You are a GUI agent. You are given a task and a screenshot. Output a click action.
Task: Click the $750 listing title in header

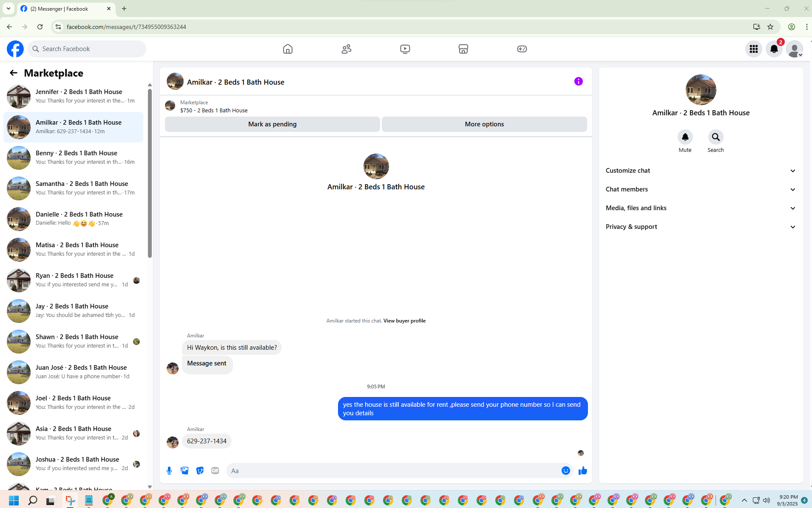214,110
